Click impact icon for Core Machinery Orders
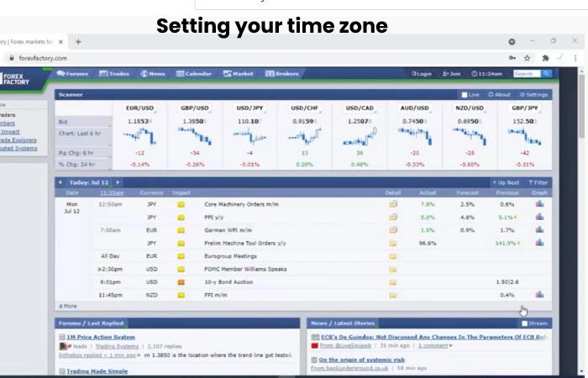Image resolution: width=588 pixels, height=378 pixels. tap(181, 205)
